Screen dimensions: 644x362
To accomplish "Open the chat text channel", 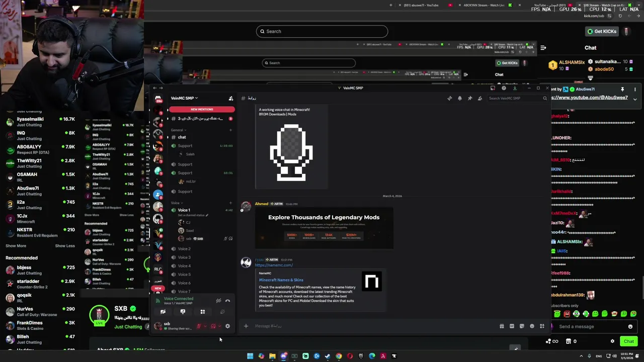I will [x=201, y=137].
